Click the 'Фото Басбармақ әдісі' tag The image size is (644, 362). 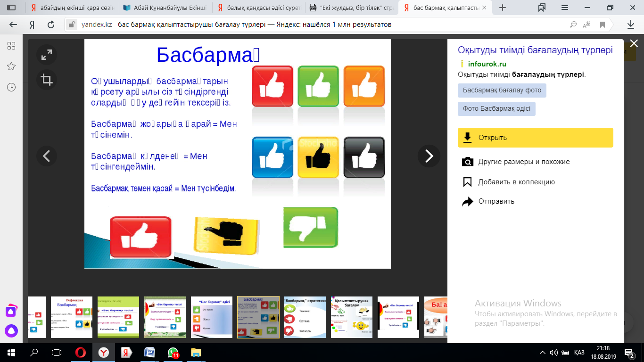(x=496, y=109)
